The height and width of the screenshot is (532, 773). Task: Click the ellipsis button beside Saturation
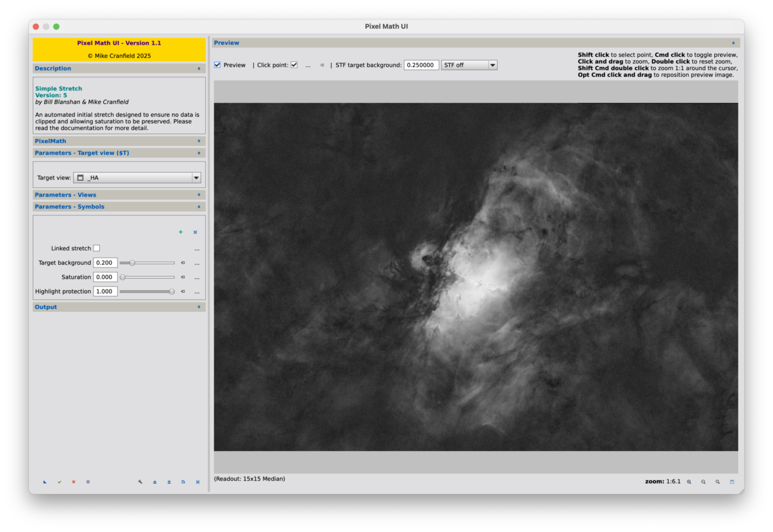(x=197, y=277)
